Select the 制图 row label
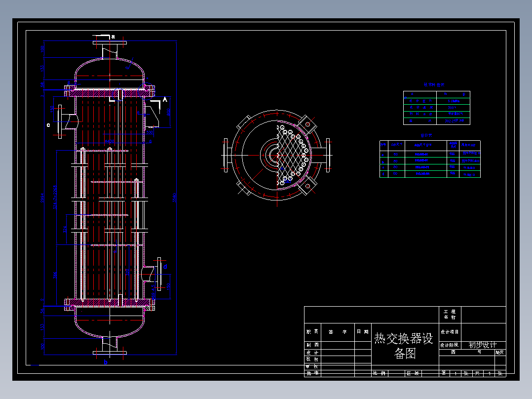 click(x=312, y=345)
